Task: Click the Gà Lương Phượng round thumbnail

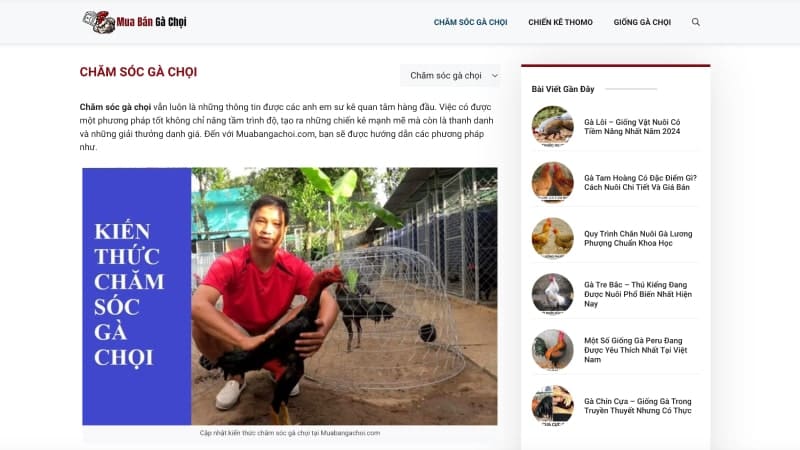Action: point(552,238)
